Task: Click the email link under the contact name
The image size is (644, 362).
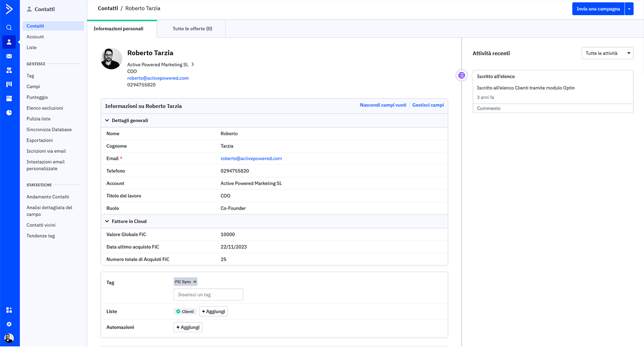Action: (x=158, y=78)
